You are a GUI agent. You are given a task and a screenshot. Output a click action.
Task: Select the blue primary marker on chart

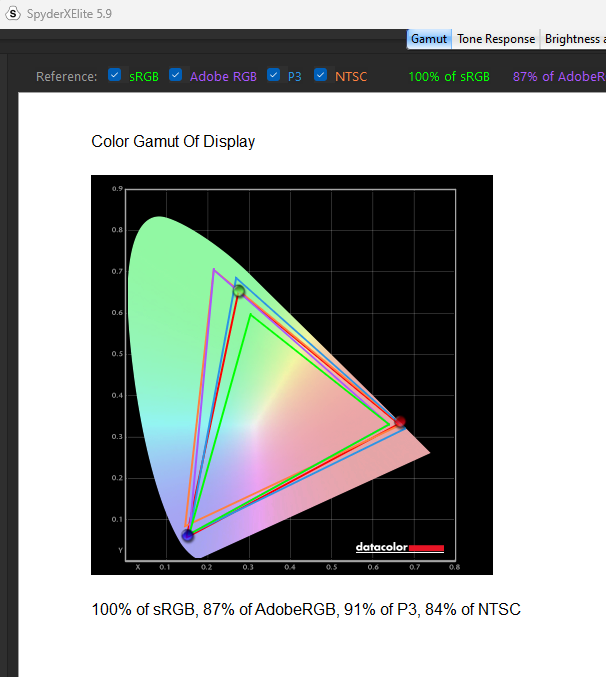point(187,536)
